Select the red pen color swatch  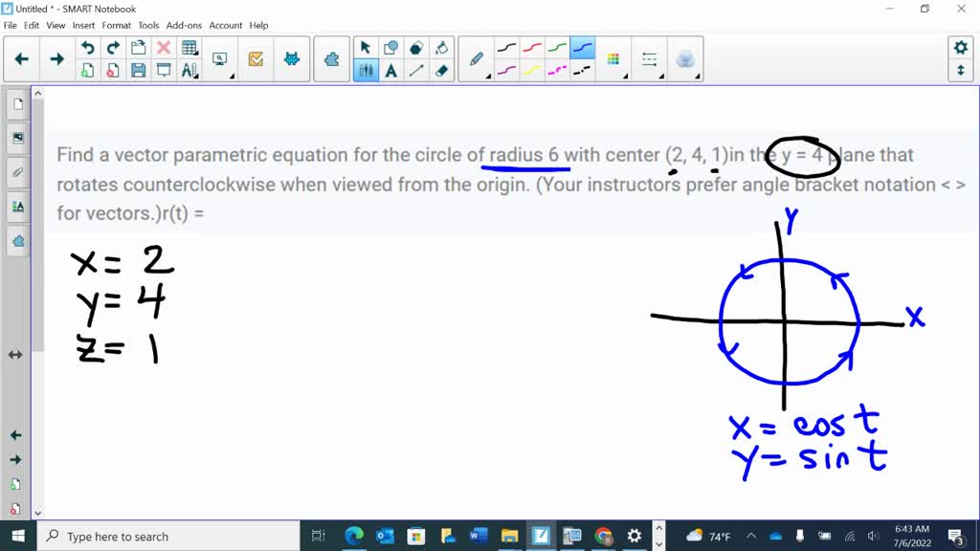tap(533, 47)
